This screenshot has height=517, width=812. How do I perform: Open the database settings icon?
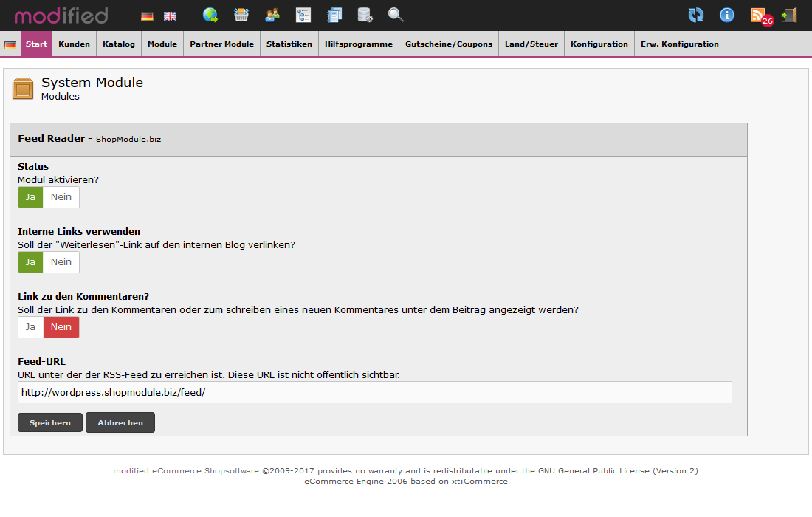click(x=365, y=15)
